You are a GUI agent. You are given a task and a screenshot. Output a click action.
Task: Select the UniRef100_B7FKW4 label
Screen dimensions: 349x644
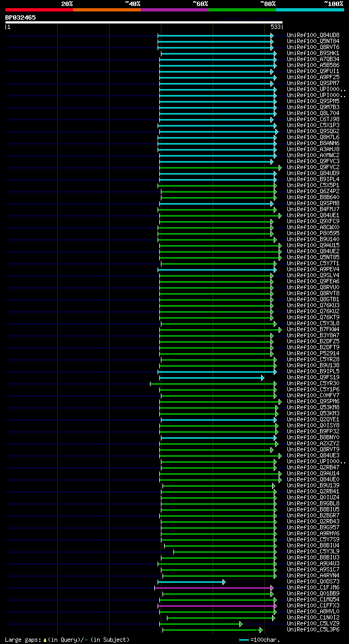[313, 329]
